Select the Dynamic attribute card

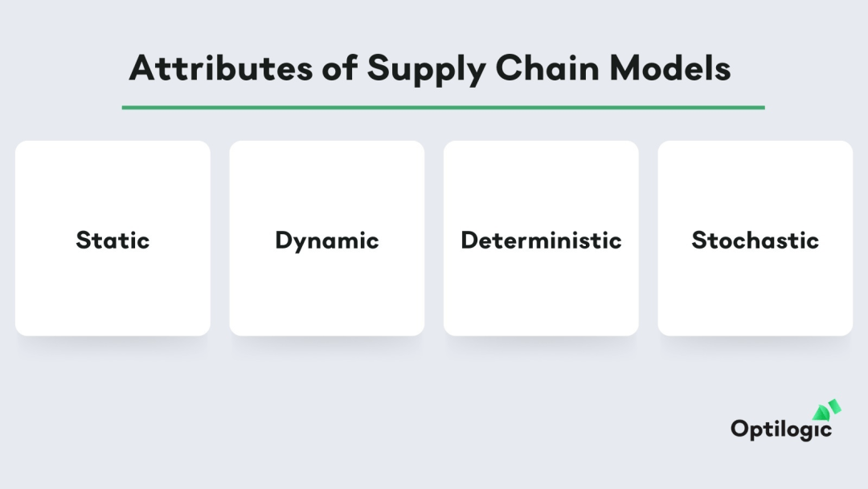(x=327, y=238)
